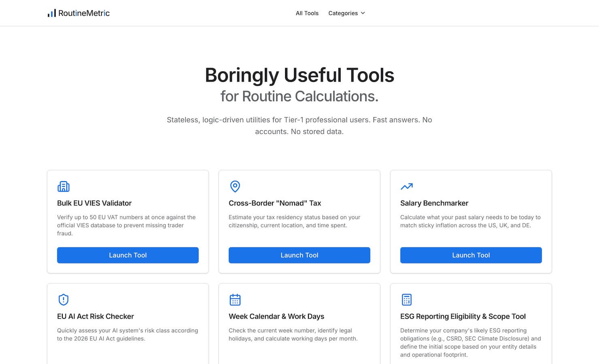Click the trending arrow icon on Salary Benchmarker
This screenshot has width=599, height=364.
tap(407, 186)
